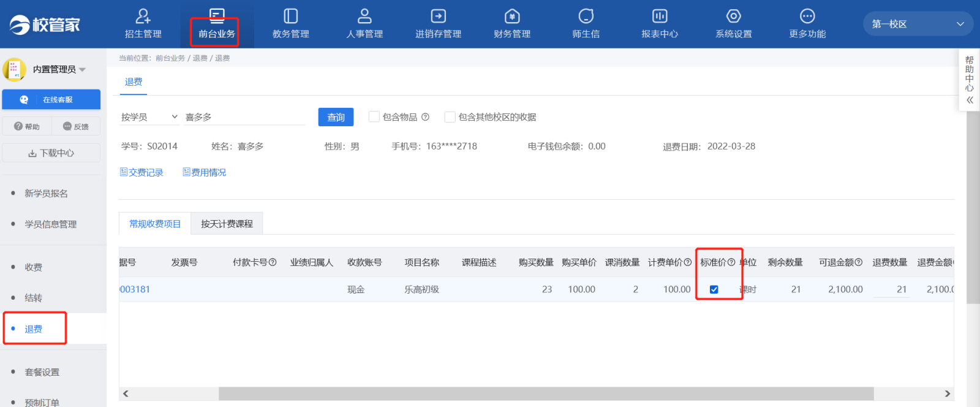The height and width of the screenshot is (407, 980).
Task: Open 套餐设置 in the sidebar
Action: pyautogui.click(x=42, y=372)
